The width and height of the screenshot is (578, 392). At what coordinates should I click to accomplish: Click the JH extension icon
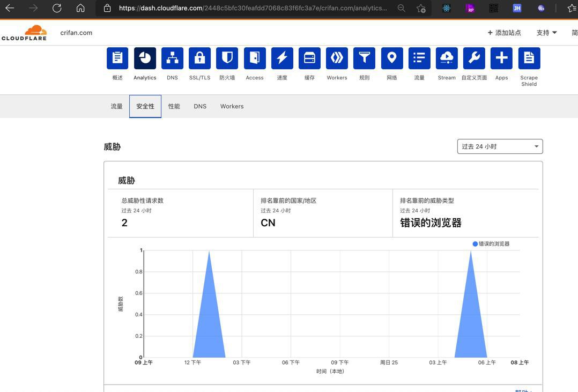click(517, 8)
